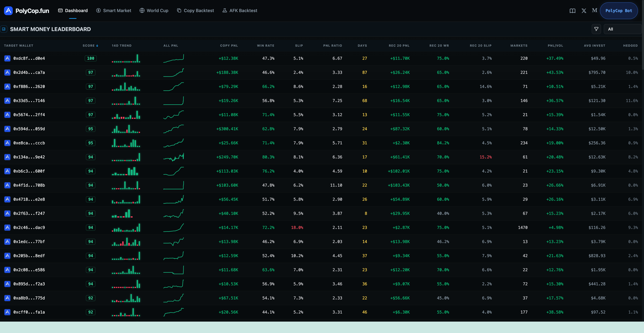Sort by the MARKETS column header
The width and height of the screenshot is (644, 333).
click(519, 45)
